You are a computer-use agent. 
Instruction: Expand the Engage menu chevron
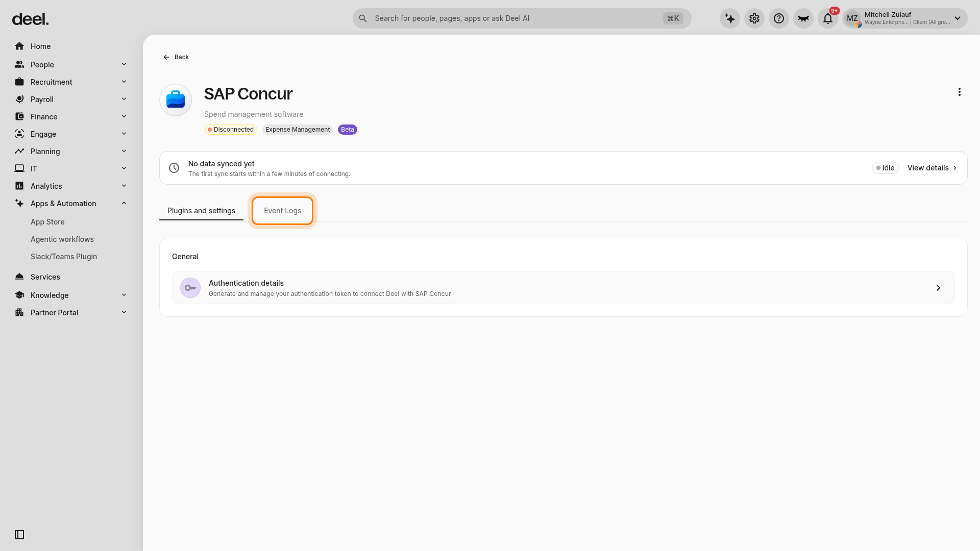(124, 134)
